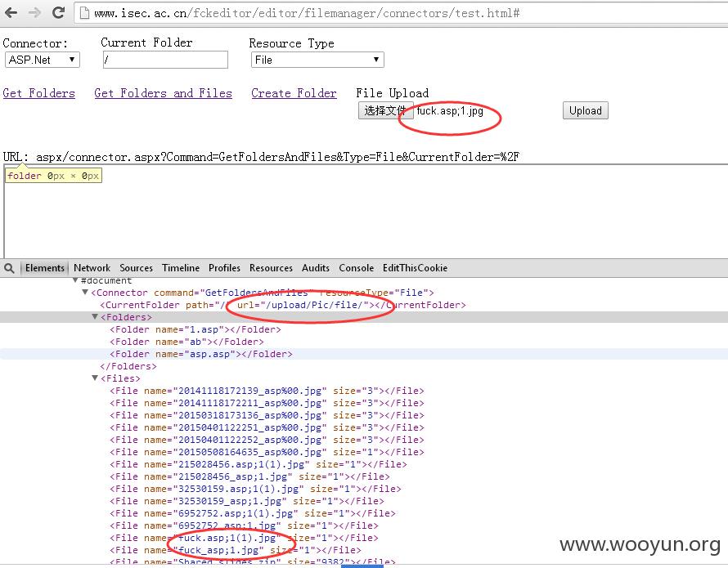Select the Folder name="1.asp" row
728x568 pixels.
point(195,329)
